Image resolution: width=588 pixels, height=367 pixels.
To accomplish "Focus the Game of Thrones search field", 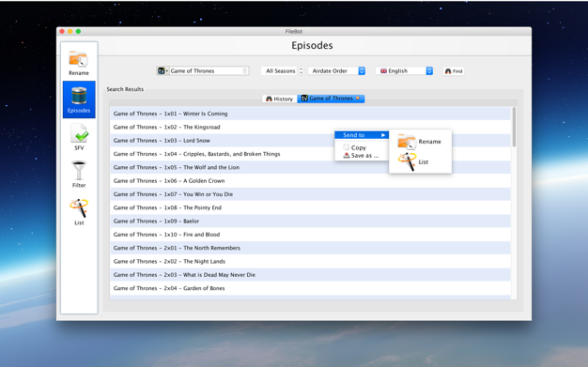I will click(207, 70).
